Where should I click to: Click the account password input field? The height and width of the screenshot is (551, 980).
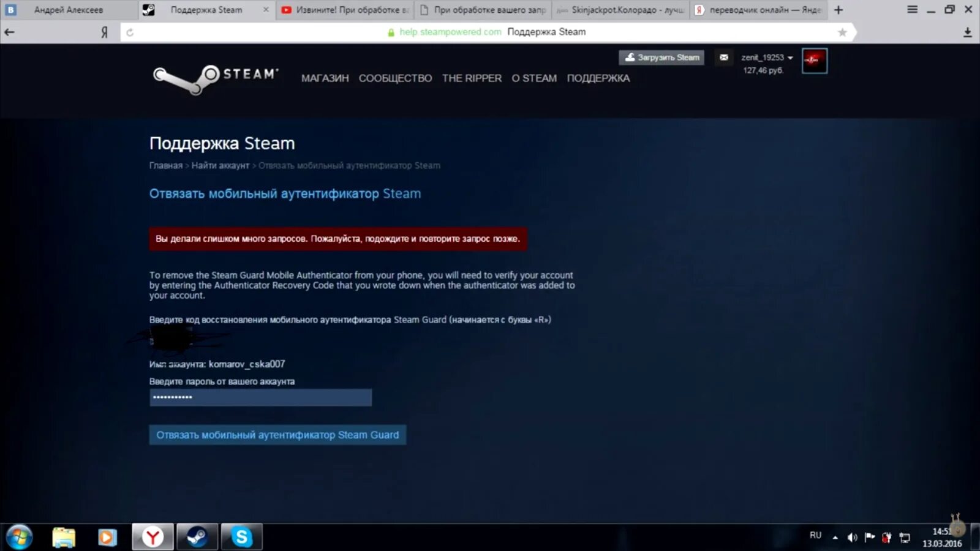pos(260,397)
